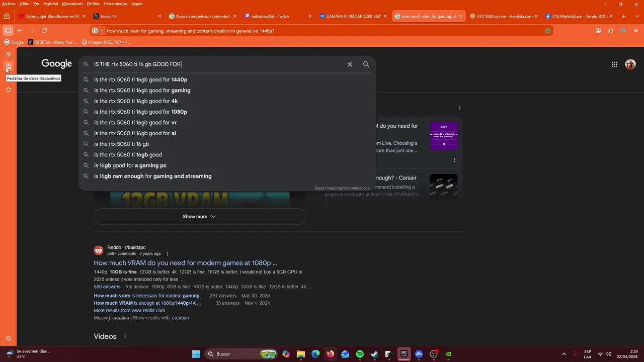Open the 550 answers link
Screen dimensions: 644x362
107,287
